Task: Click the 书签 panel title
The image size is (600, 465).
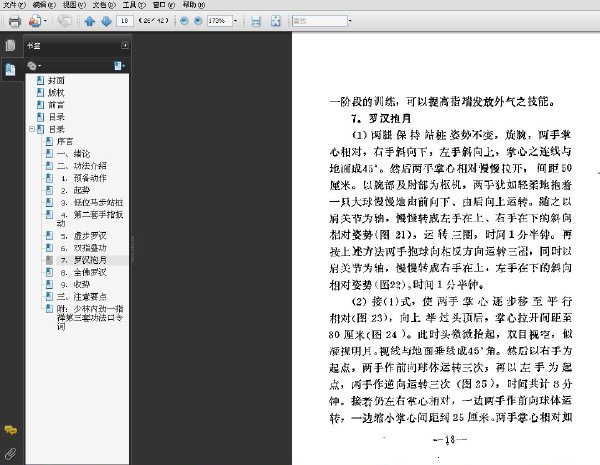Action: click(x=34, y=46)
